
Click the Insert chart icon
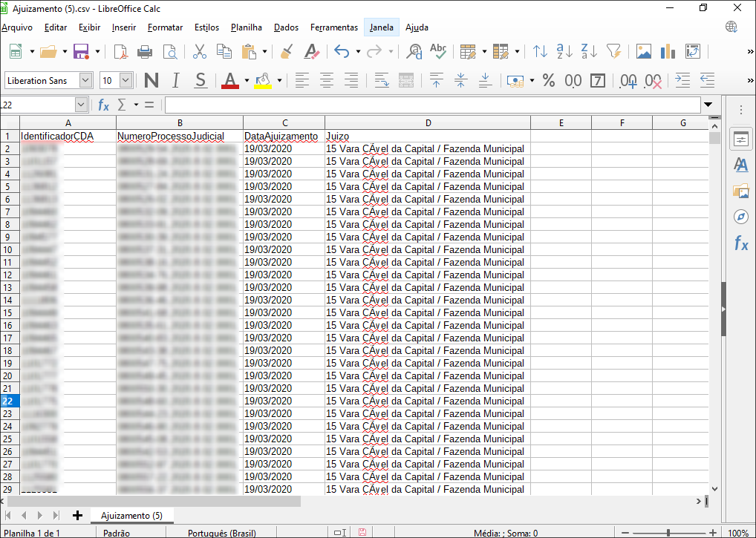[x=668, y=52]
